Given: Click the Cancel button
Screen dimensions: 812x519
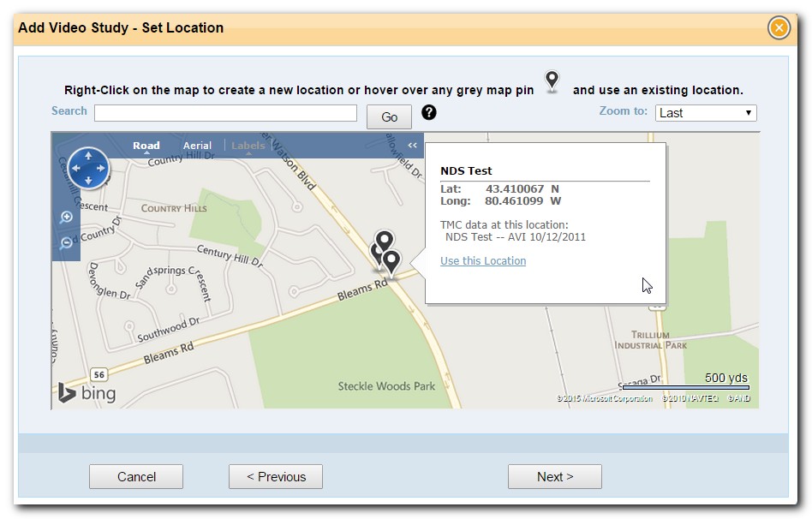Looking at the screenshot, I should pyautogui.click(x=135, y=476).
